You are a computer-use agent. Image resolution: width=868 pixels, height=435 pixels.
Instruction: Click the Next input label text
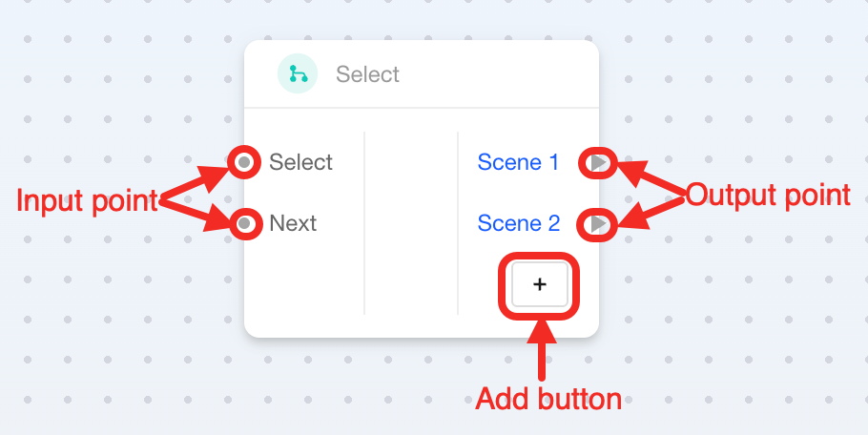293,224
